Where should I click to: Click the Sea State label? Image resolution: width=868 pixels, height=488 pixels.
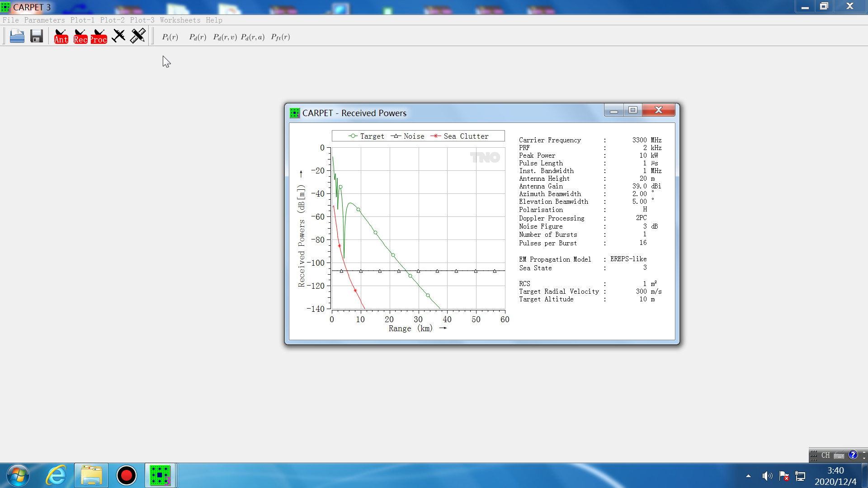point(535,268)
